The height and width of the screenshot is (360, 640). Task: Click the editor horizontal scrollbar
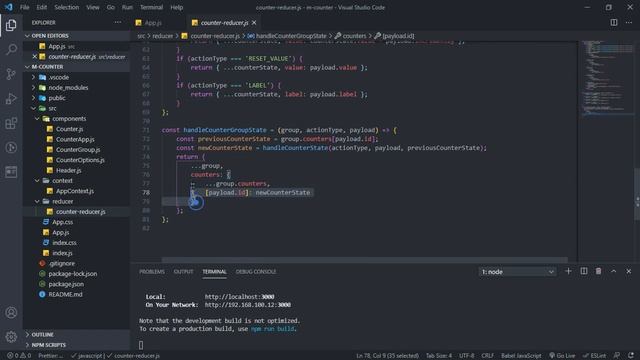tap(364, 260)
